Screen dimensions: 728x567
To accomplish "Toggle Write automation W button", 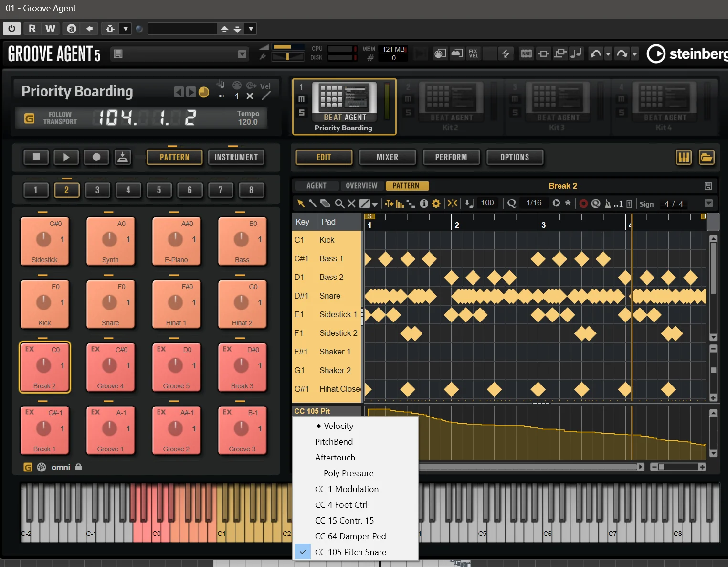I will [x=50, y=29].
